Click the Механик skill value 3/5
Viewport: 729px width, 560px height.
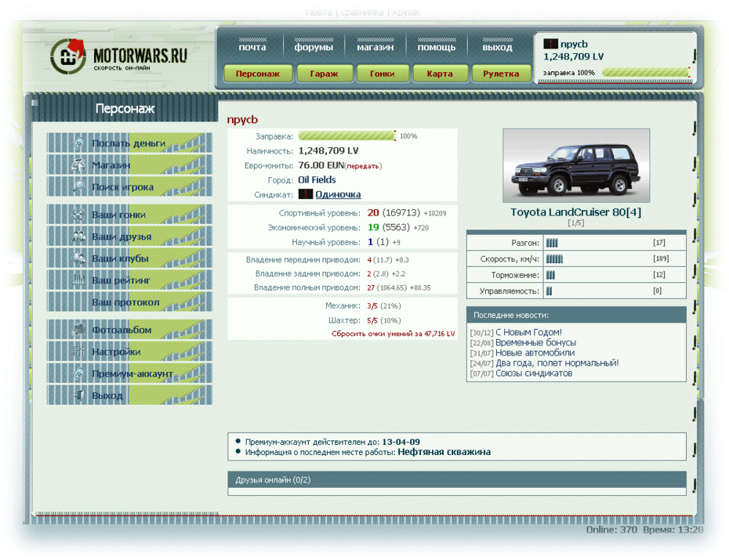pyautogui.click(x=372, y=306)
